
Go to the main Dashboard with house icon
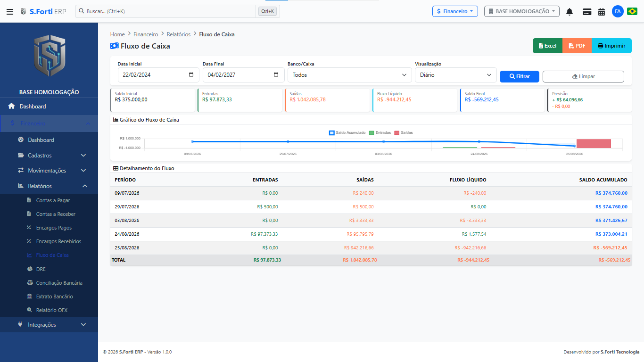pos(49,107)
